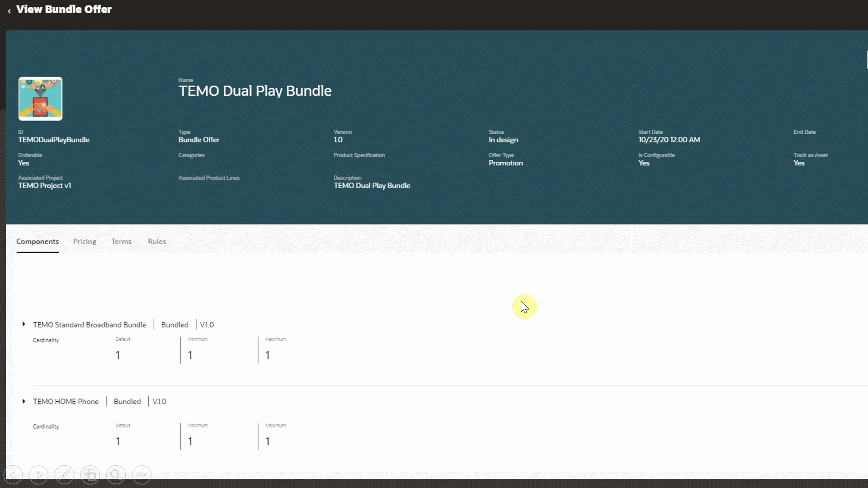Image resolution: width=868 pixels, height=488 pixels.
Task: Click the previous slide arrow icon
Action: [x=13, y=475]
